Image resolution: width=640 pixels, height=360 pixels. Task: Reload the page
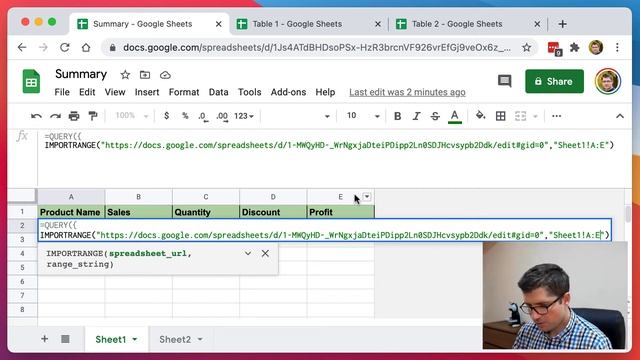65,48
